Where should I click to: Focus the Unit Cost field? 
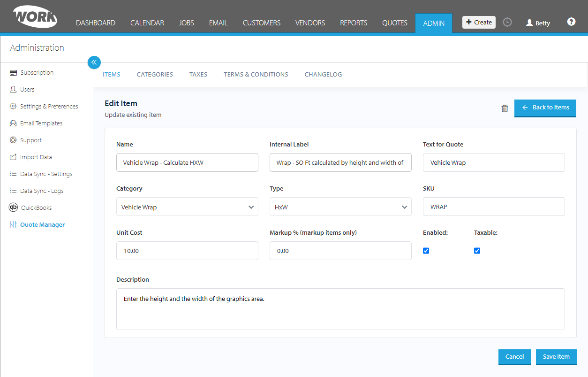click(187, 251)
